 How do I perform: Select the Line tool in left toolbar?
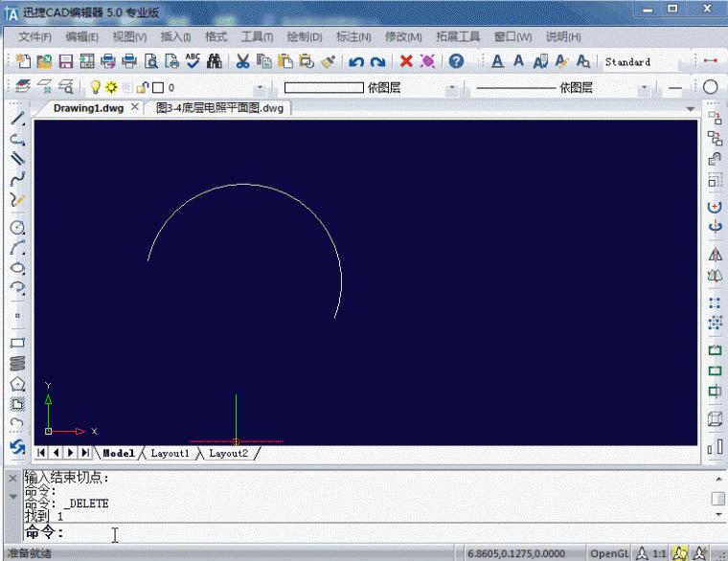point(16,119)
